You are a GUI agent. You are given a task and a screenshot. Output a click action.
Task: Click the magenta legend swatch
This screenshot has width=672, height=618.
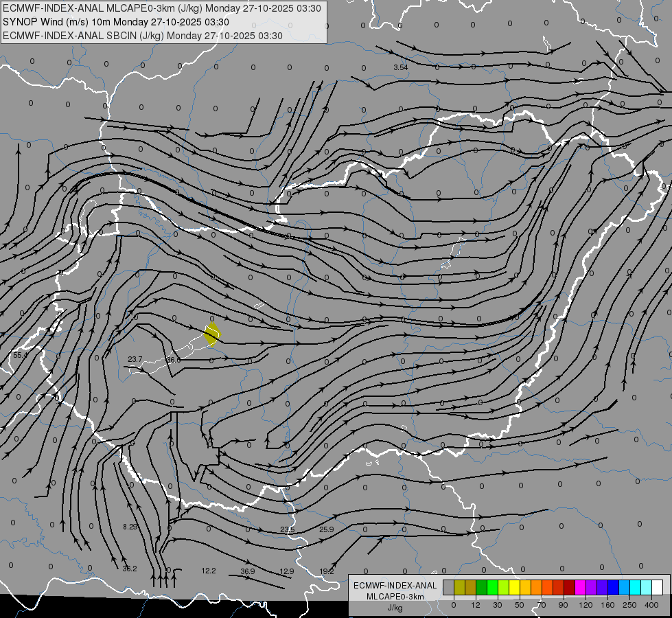tap(580, 587)
